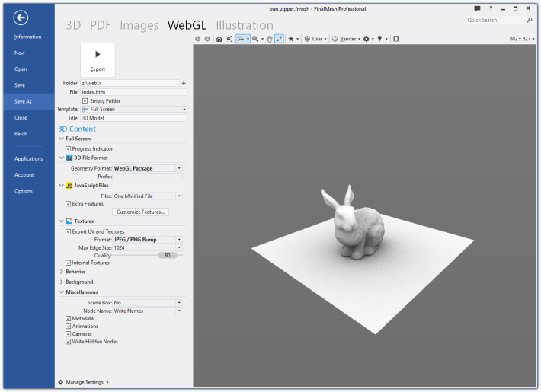Viewport: 541px width, 392px height.
Task: Collapse the Textures section
Action: tap(62, 221)
